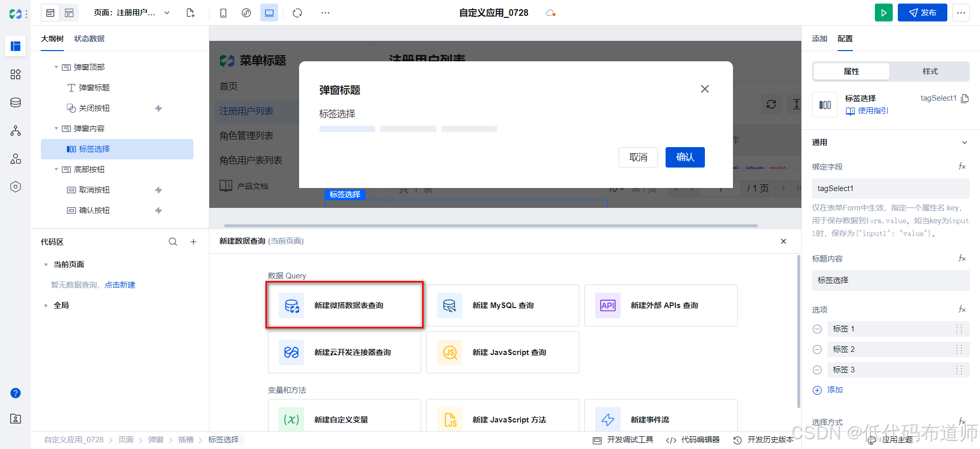The image size is (980, 449).
Task: Select the 标签选择 tree item
Action: click(x=117, y=149)
